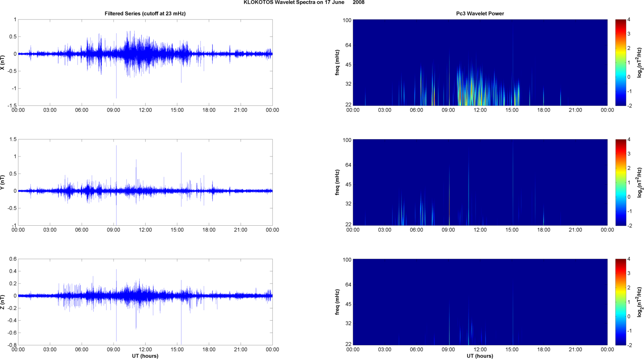This screenshot has width=644, height=359.
Task: Click the colorbar beside the middle spectrogram
Action: pos(620,182)
